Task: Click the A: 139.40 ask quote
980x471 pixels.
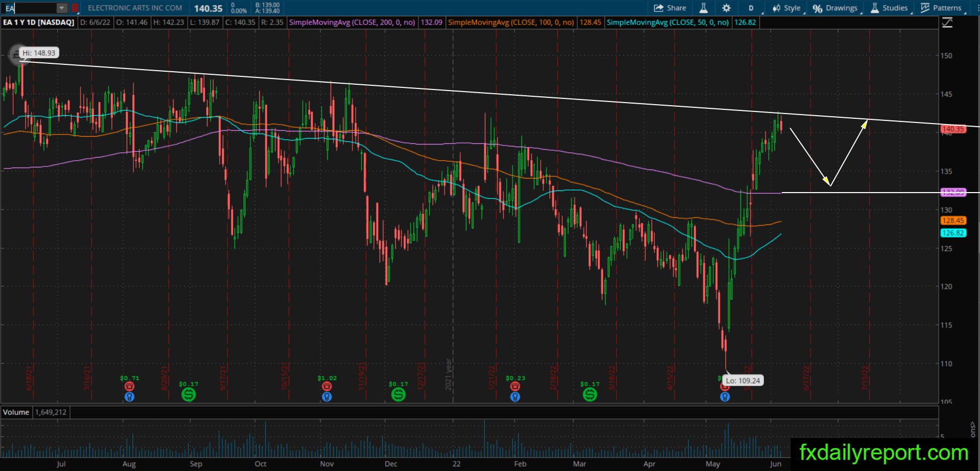Action: tap(267, 11)
